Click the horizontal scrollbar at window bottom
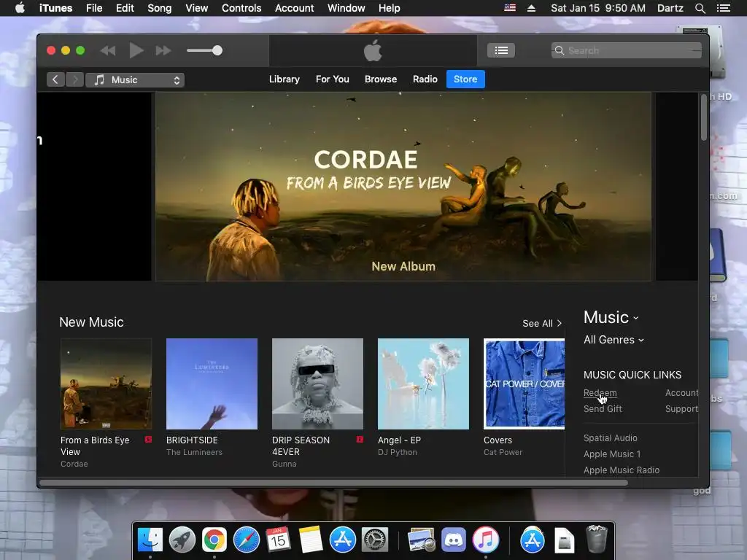Image resolution: width=747 pixels, height=560 pixels. (333, 483)
